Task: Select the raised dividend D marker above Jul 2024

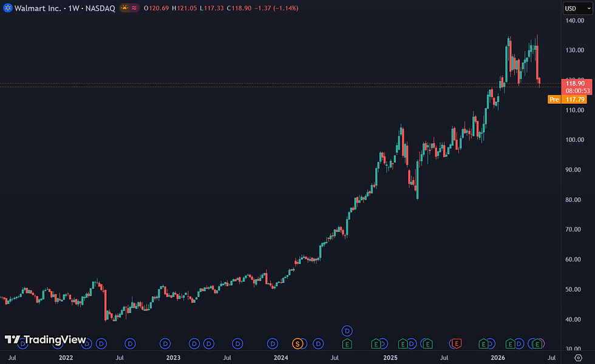Action: [x=347, y=331]
